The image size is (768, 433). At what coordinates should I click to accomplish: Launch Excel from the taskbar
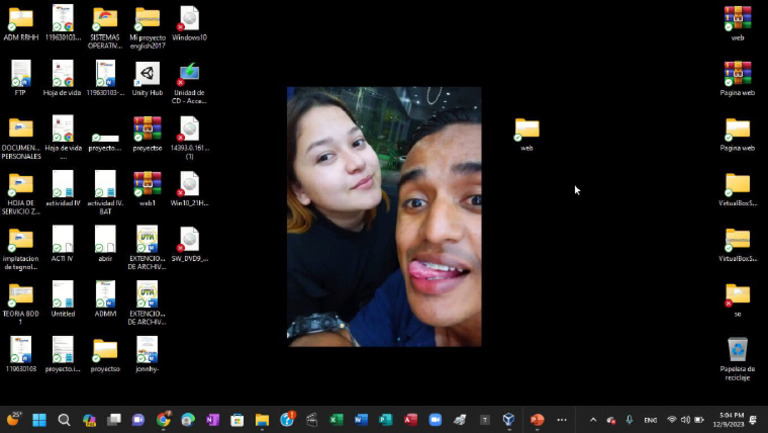[x=336, y=420]
